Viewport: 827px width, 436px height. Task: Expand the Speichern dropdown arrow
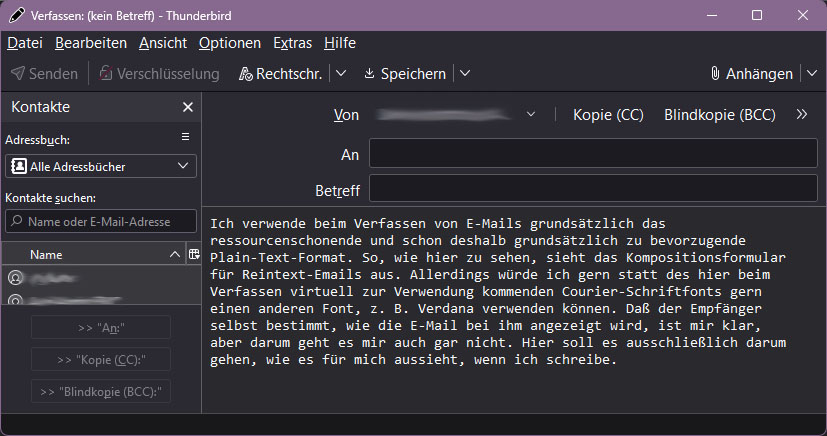tap(465, 73)
